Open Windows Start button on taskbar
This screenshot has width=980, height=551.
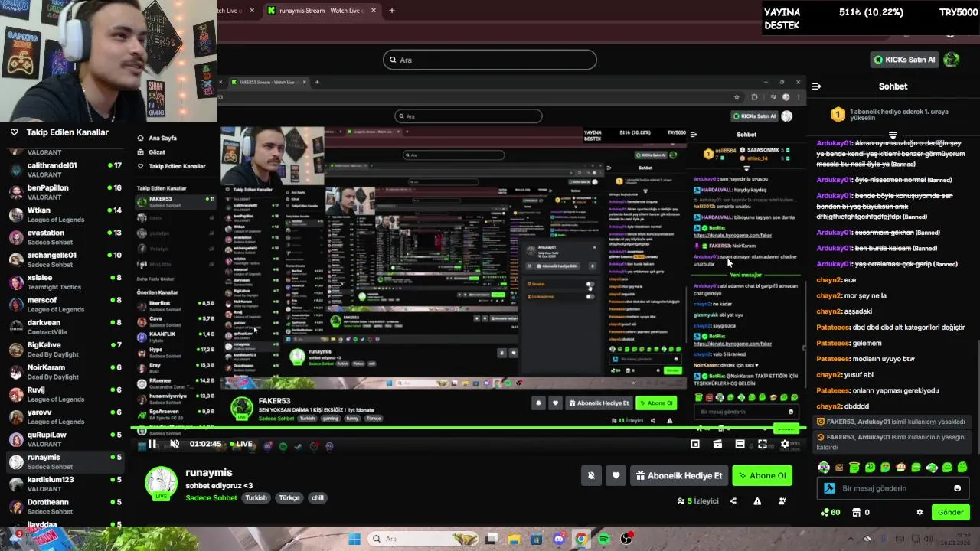pyautogui.click(x=354, y=539)
